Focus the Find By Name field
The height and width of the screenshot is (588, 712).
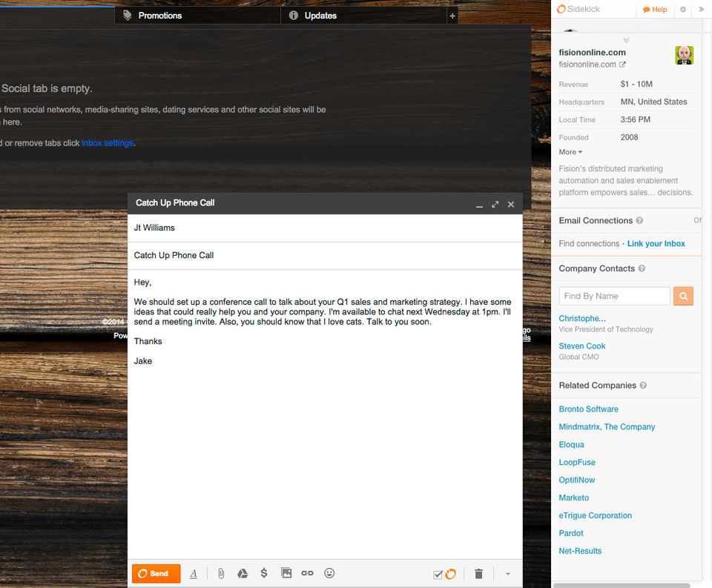(x=614, y=296)
